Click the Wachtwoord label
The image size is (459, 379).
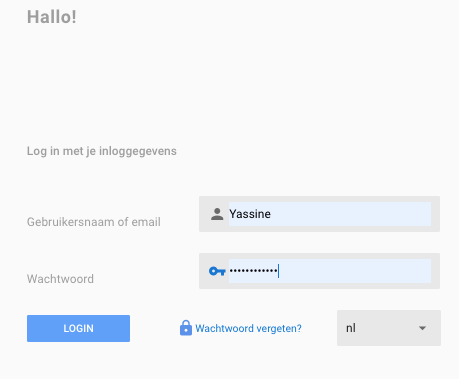tap(60, 279)
